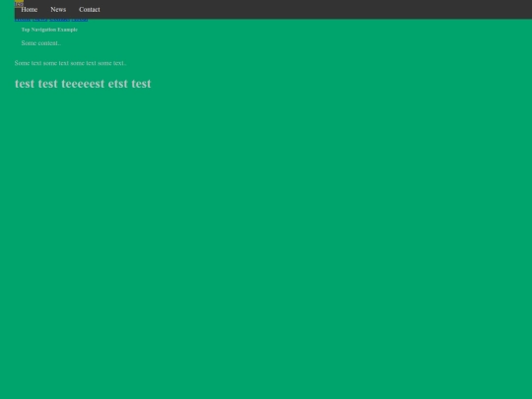Click the 'test test teeeeest etst test' heading
This screenshot has width=532, height=399.
(x=83, y=84)
